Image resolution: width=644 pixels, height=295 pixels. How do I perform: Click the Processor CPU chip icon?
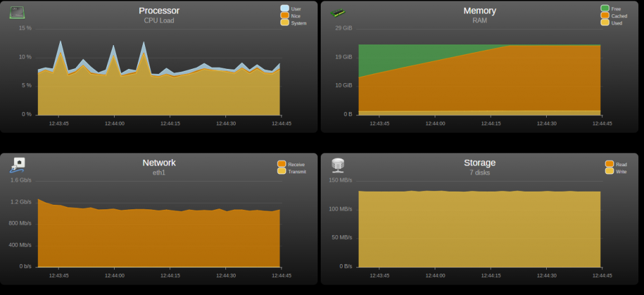coord(17,13)
